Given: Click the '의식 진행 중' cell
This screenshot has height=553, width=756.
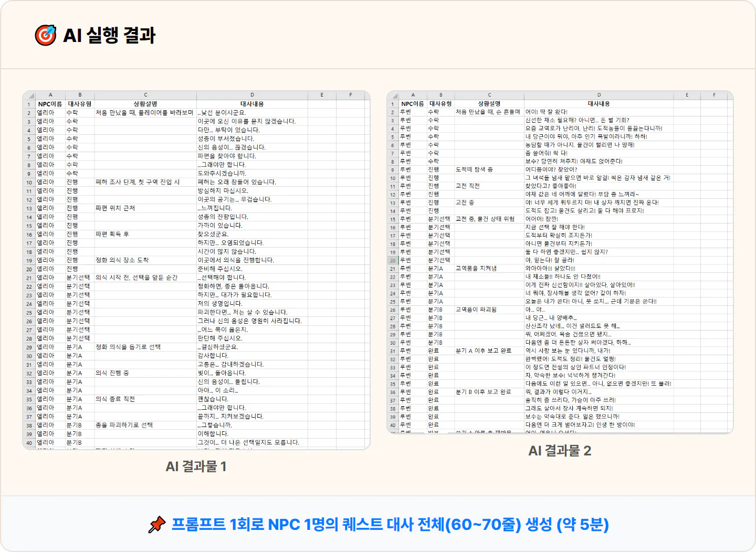Looking at the screenshot, I should point(145,373).
